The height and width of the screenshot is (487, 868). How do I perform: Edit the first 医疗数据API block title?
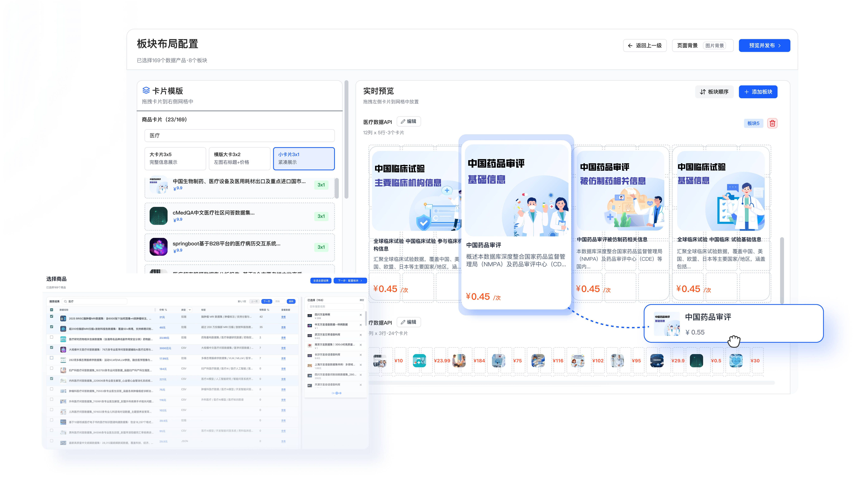tap(409, 121)
